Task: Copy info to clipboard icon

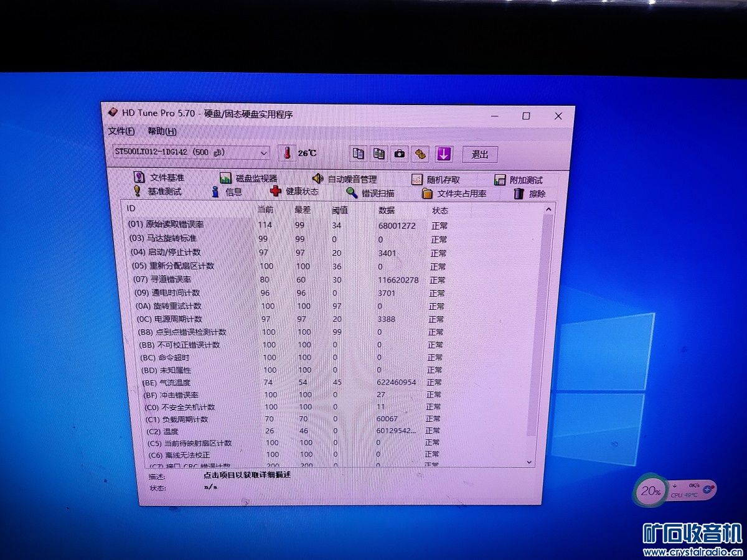Action: [358, 154]
